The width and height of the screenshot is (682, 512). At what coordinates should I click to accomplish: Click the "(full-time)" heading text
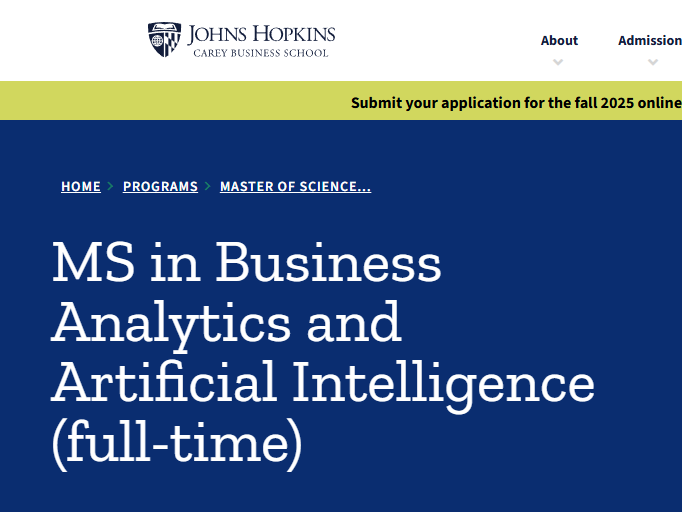(x=177, y=444)
